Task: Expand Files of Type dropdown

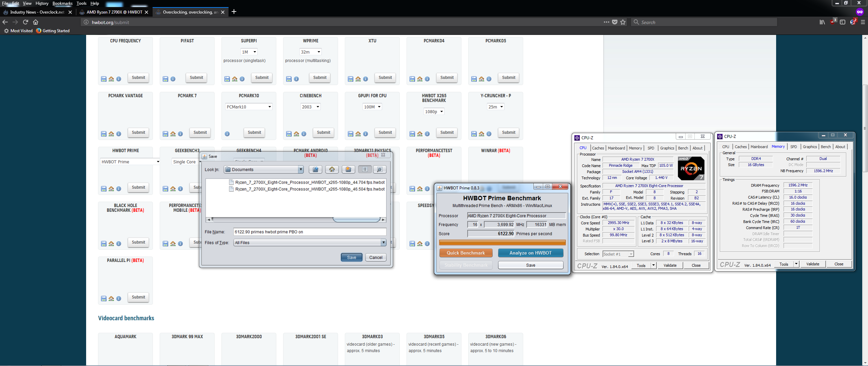Action: (x=310, y=243)
